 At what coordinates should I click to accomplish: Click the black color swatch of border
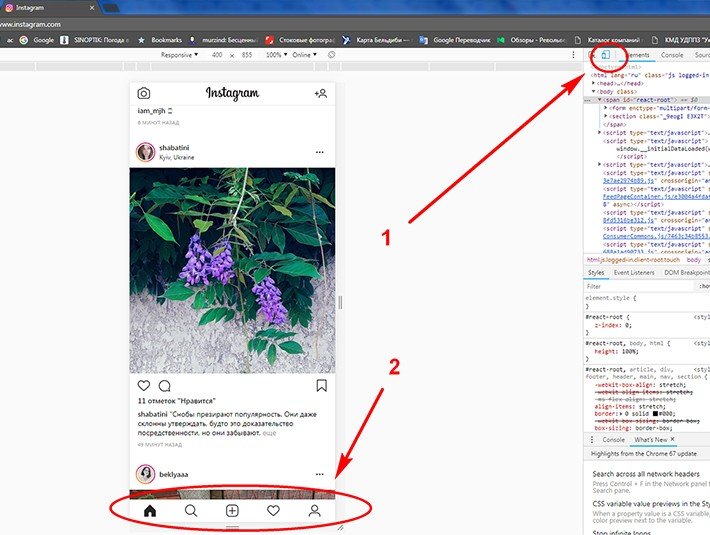[x=655, y=414]
